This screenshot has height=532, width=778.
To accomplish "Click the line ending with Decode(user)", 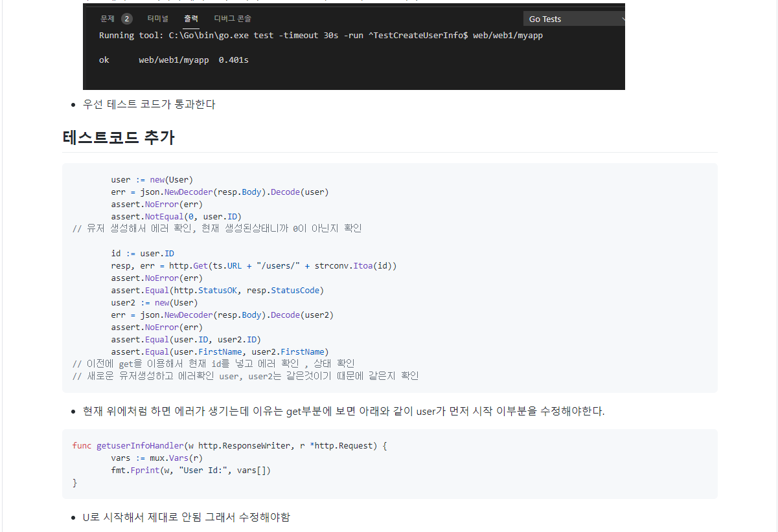I will 220,192.
